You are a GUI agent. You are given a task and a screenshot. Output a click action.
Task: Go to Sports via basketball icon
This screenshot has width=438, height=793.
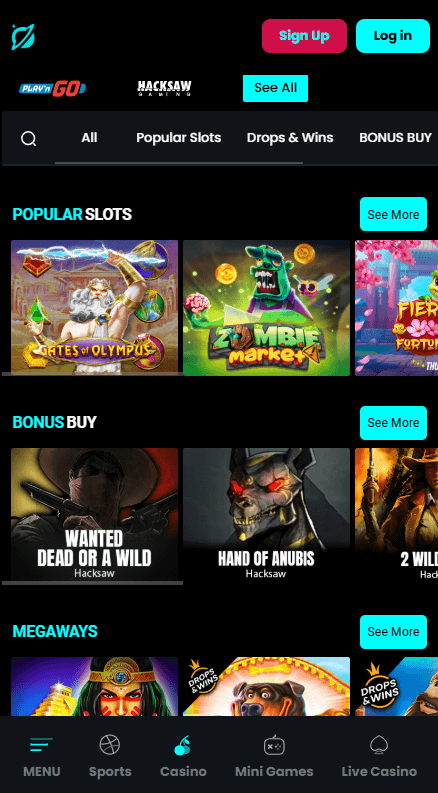click(110, 744)
